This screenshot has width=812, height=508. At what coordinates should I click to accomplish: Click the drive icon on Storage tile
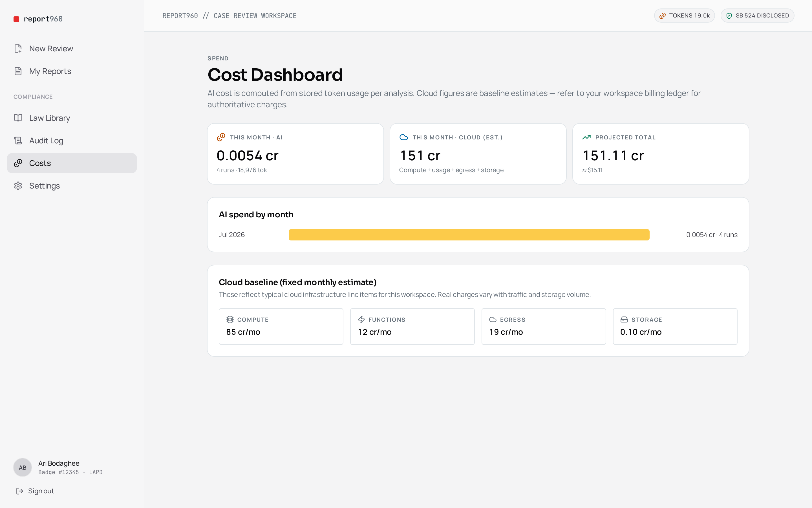coord(624,319)
